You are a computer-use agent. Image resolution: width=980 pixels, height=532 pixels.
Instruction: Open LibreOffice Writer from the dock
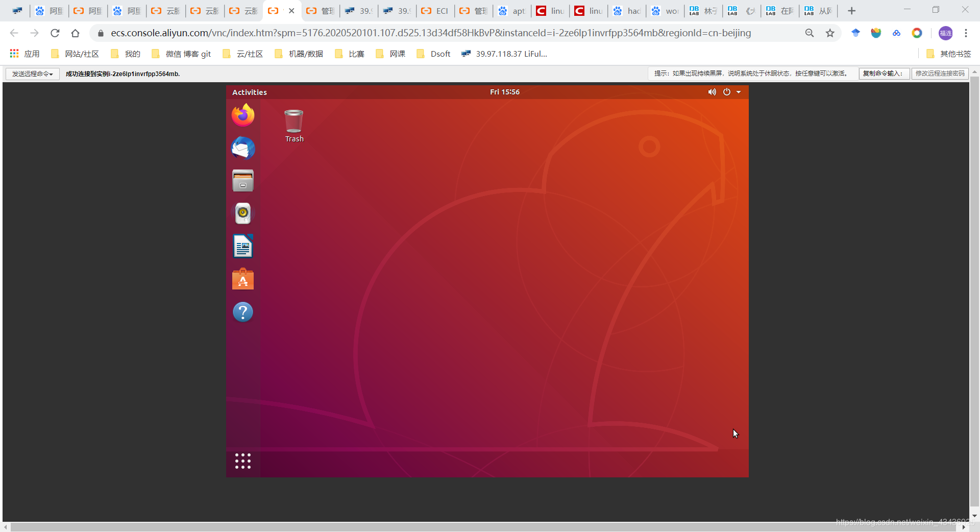tap(242, 246)
